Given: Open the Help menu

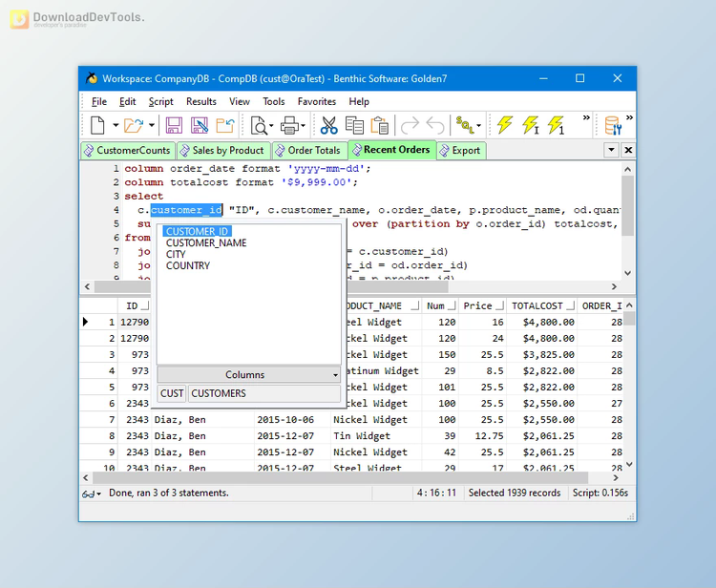Looking at the screenshot, I should (x=359, y=101).
